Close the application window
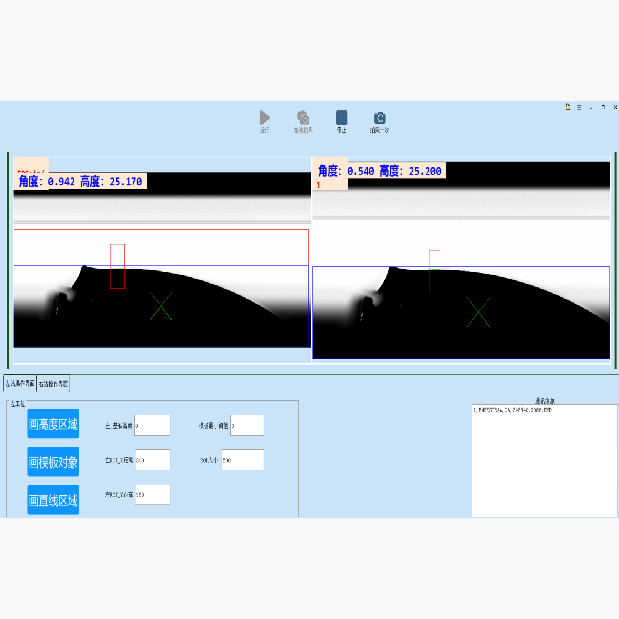This screenshot has height=619, width=619. [614, 106]
